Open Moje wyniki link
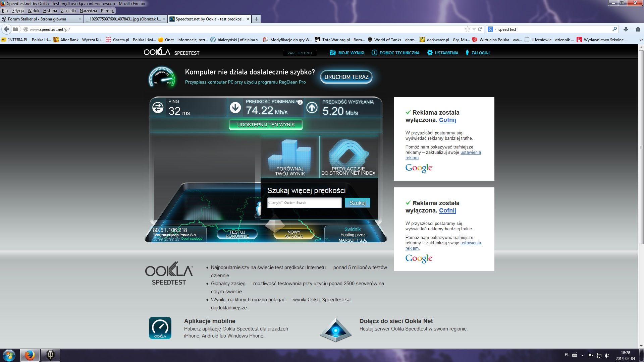 (347, 53)
